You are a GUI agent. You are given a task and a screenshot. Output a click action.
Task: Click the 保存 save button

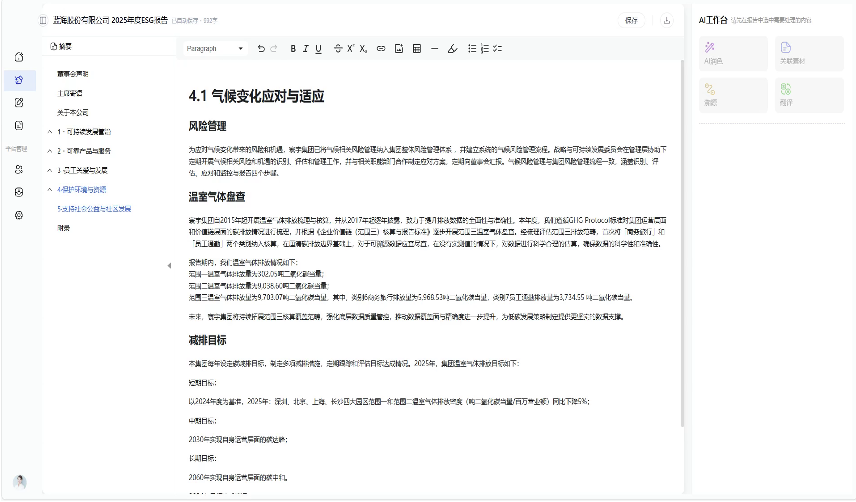pos(631,20)
